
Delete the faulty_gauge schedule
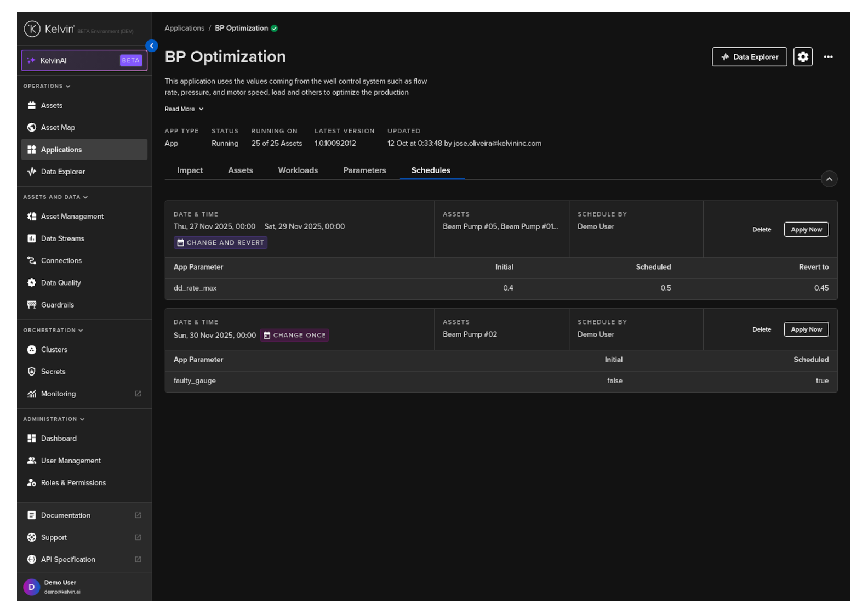[761, 329]
